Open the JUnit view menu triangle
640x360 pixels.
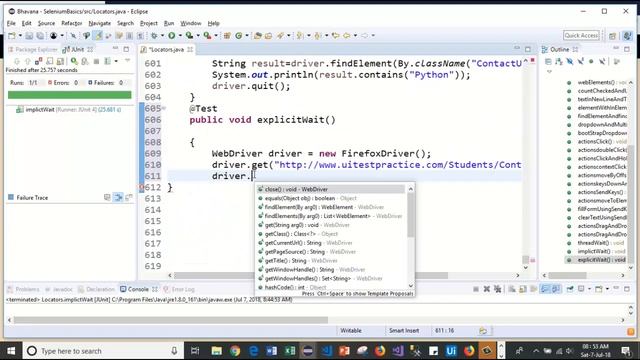tap(127, 61)
